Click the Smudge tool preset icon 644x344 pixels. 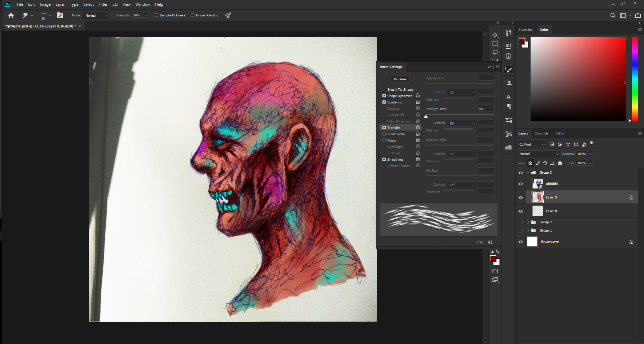pos(25,15)
